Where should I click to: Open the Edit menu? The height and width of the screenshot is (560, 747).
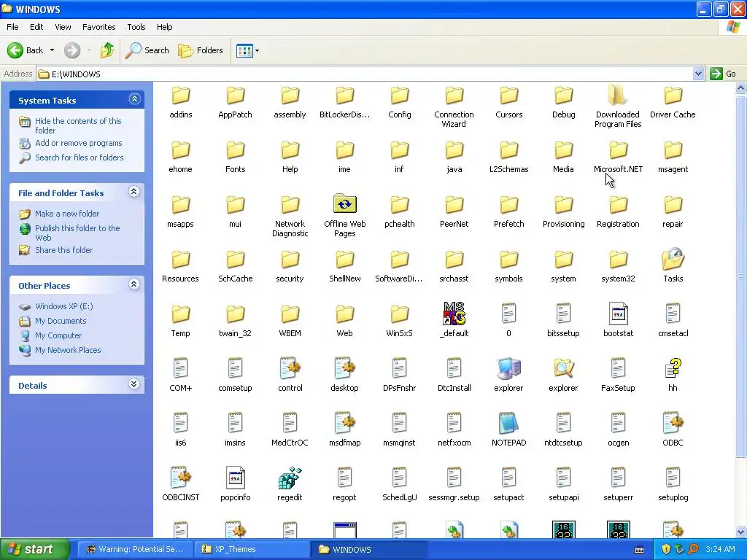click(36, 27)
